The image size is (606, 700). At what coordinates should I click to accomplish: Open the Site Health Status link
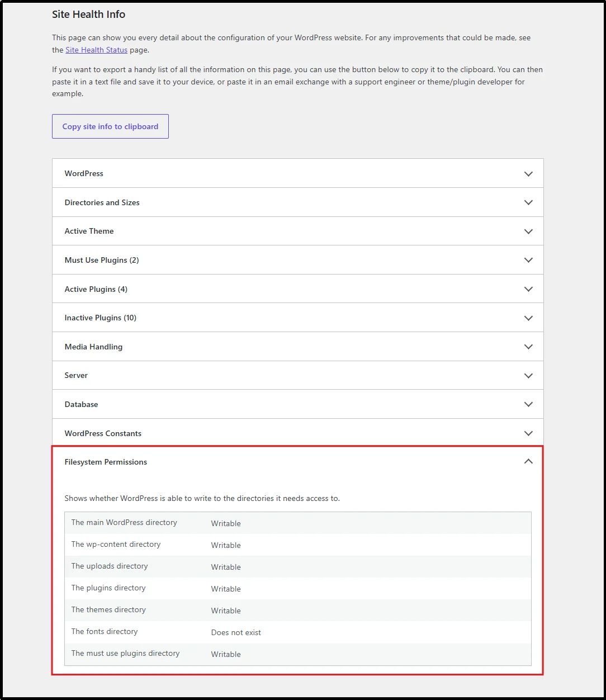[96, 50]
